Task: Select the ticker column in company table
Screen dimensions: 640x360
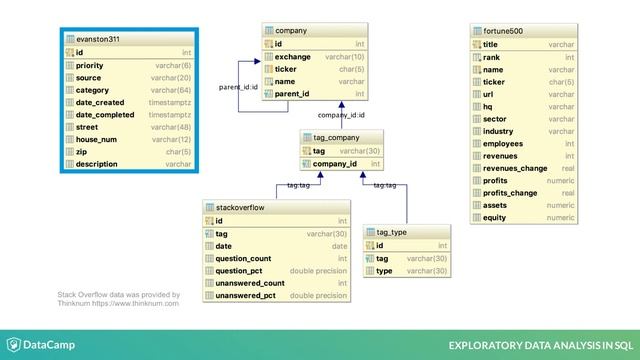Action: [x=285, y=69]
